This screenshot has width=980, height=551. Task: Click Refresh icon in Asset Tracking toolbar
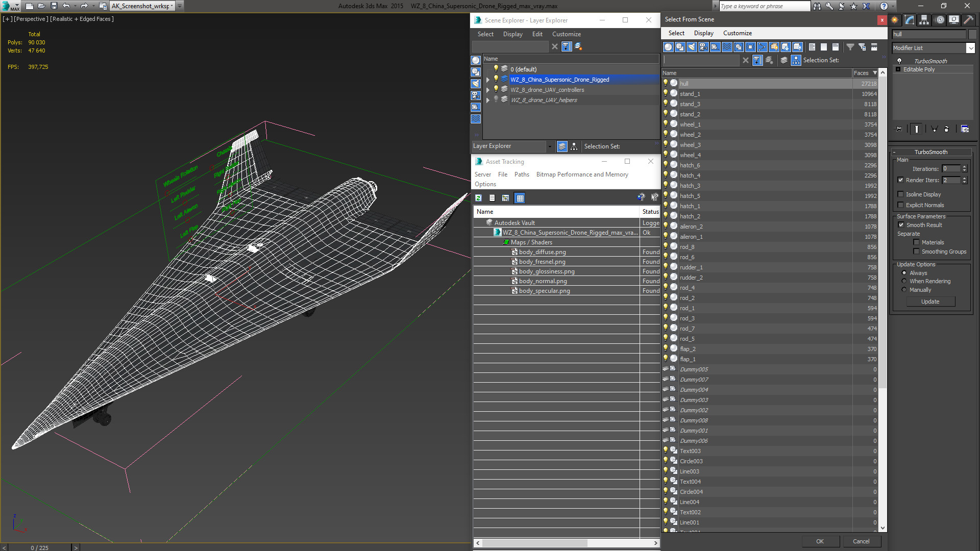pyautogui.click(x=478, y=198)
